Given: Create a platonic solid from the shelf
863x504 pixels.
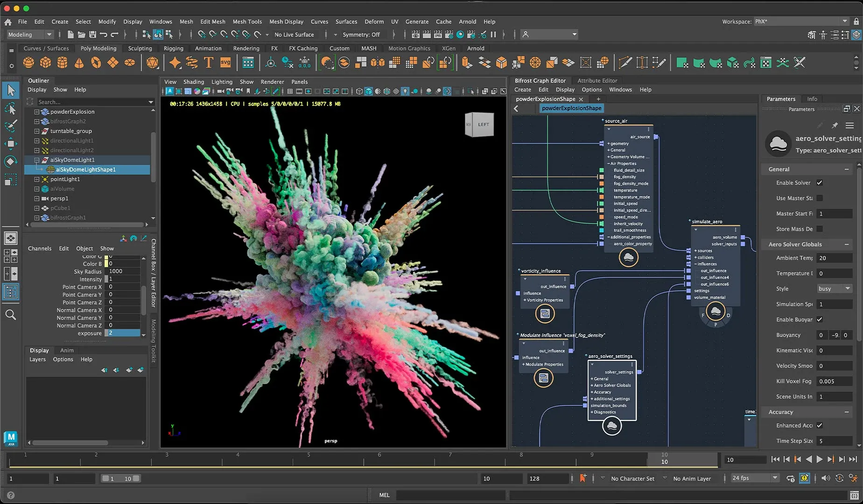Looking at the screenshot, I should (153, 62).
